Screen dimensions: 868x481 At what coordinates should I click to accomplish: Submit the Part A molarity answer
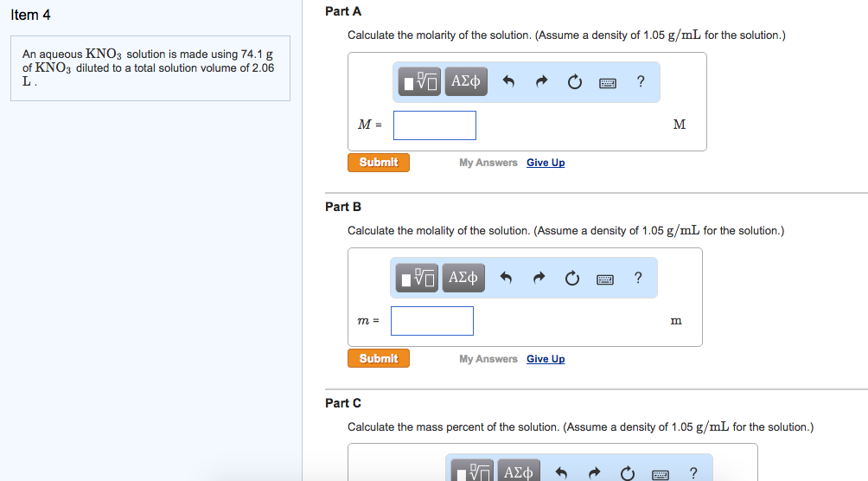[x=379, y=163]
